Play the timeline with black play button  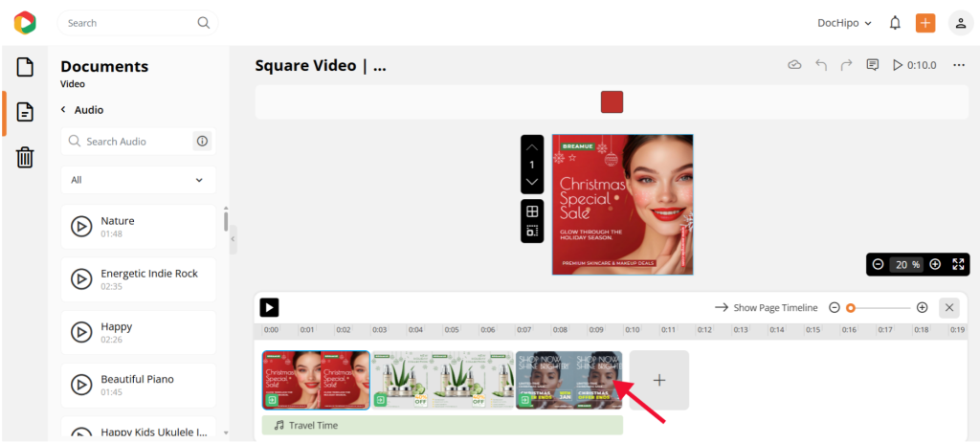pyautogui.click(x=269, y=307)
